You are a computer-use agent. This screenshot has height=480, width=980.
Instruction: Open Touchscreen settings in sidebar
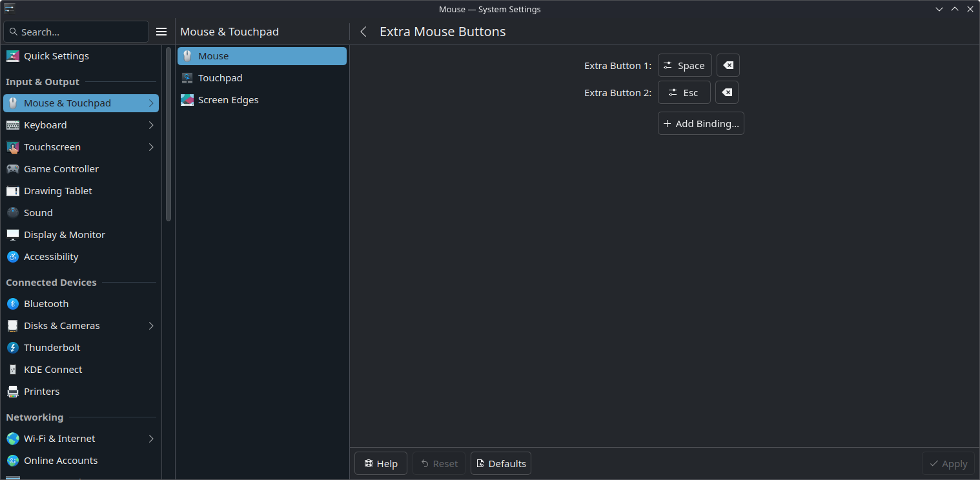tap(81, 147)
